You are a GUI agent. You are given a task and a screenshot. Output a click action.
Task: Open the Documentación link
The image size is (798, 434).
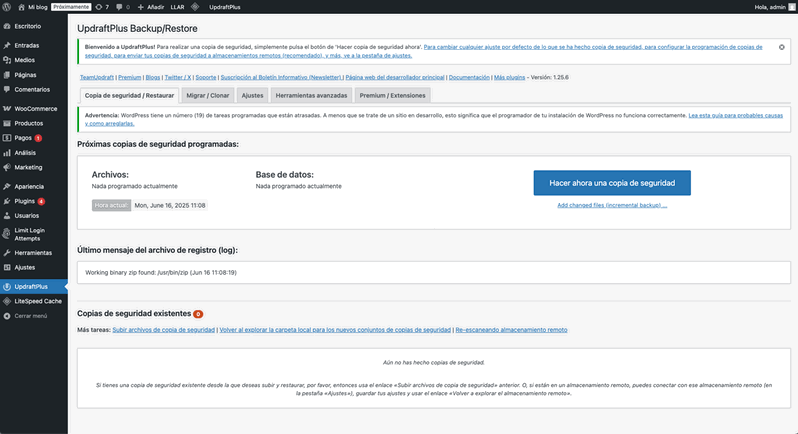[x=469, y=77]
